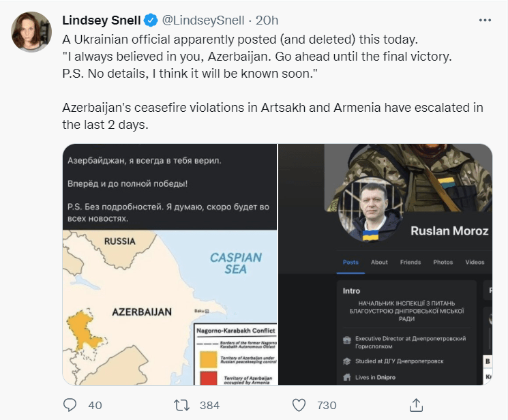This screenshot has height=420, width=508.
Task: Go to the Photos tab
Action: 443,262
